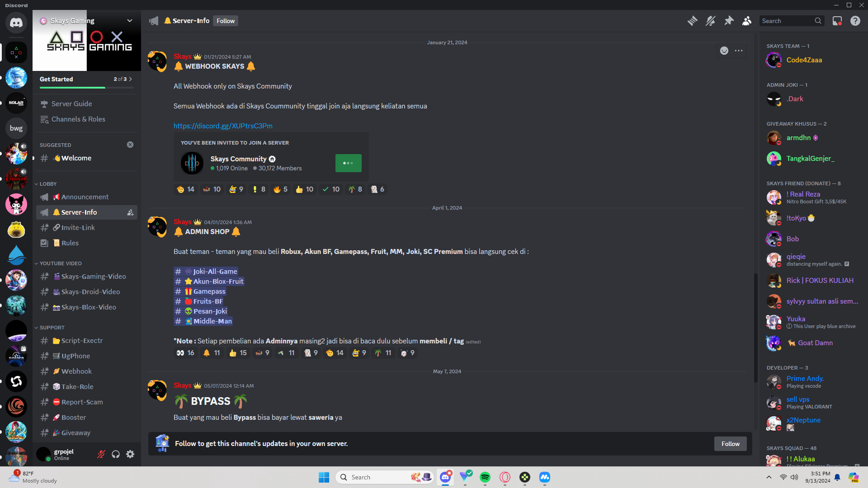Open the Skays Community server invite icon
This screenshot has height=488, width=868.
point(192,163)
